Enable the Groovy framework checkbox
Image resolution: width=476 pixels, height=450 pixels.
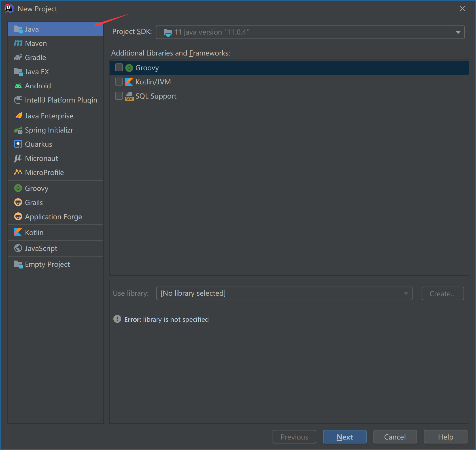(x=119, y=67)
